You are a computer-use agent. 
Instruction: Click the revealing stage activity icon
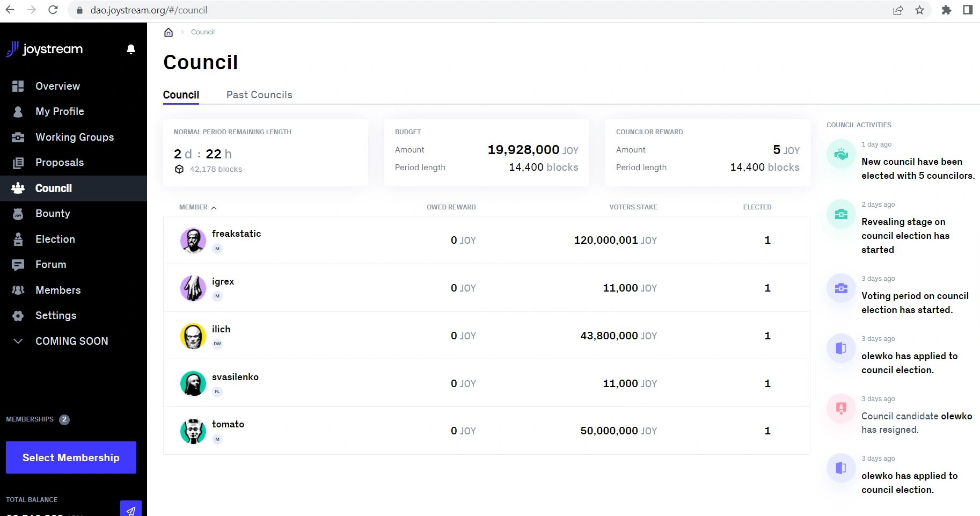tap(841, 214)
